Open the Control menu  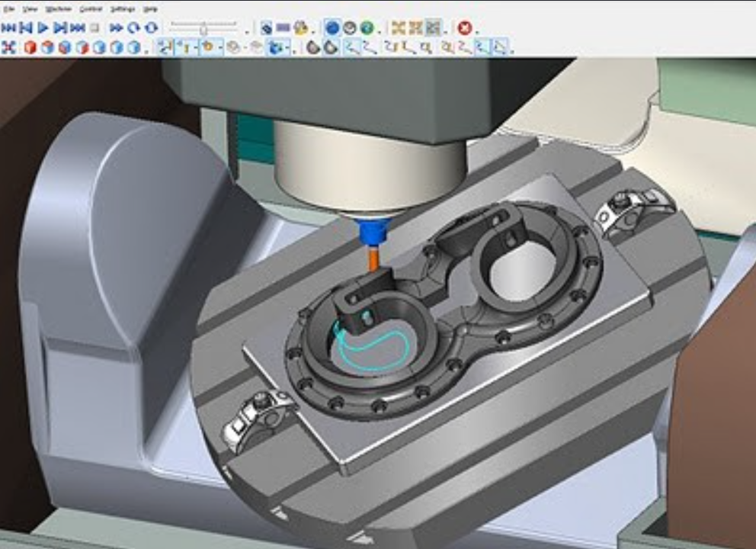click(91, 9)
